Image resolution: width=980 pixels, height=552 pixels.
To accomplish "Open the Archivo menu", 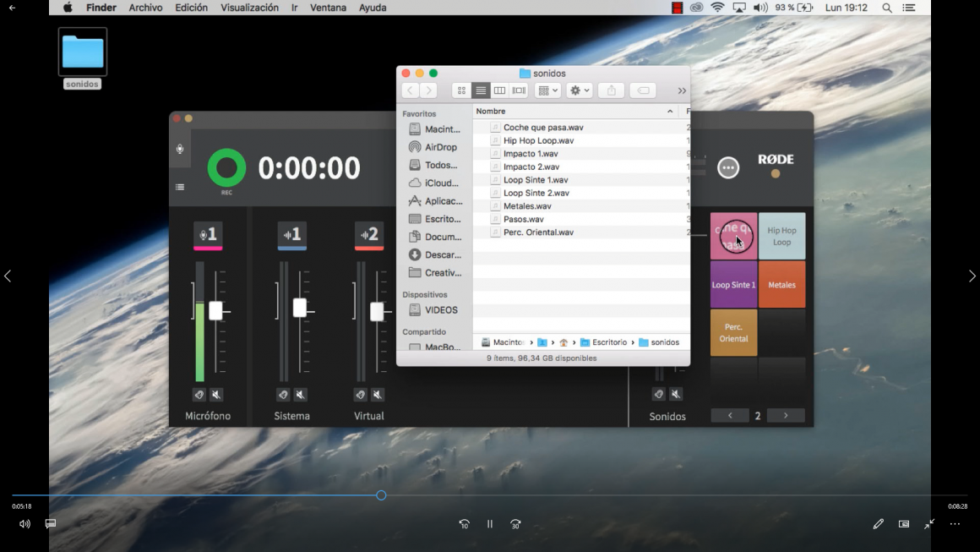I will point(145,8).
